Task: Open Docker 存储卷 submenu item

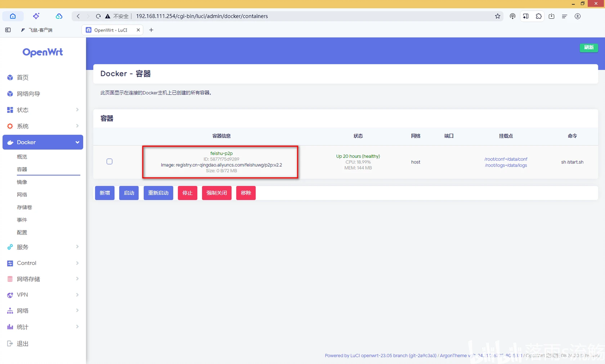Action: pyautogui.click(x=24, y=207)
